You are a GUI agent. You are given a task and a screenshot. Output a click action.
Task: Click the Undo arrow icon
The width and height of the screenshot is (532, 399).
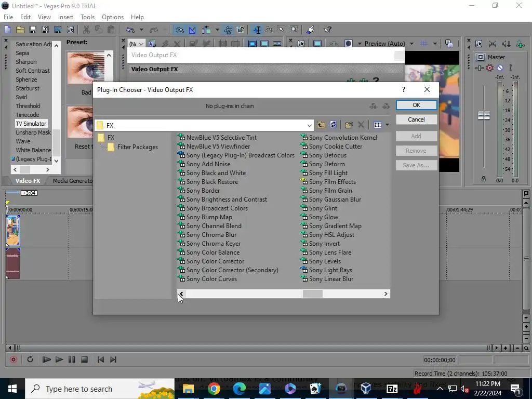pos(130,30)
